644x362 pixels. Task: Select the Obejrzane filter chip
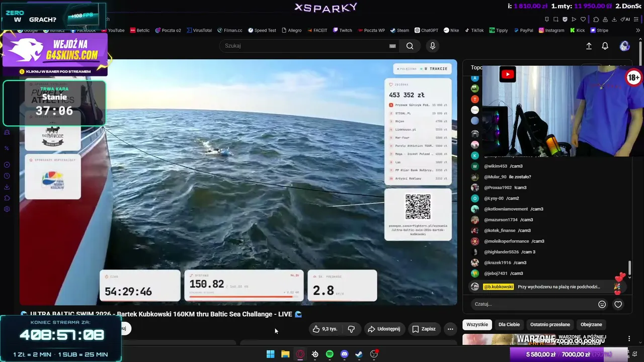591,324
